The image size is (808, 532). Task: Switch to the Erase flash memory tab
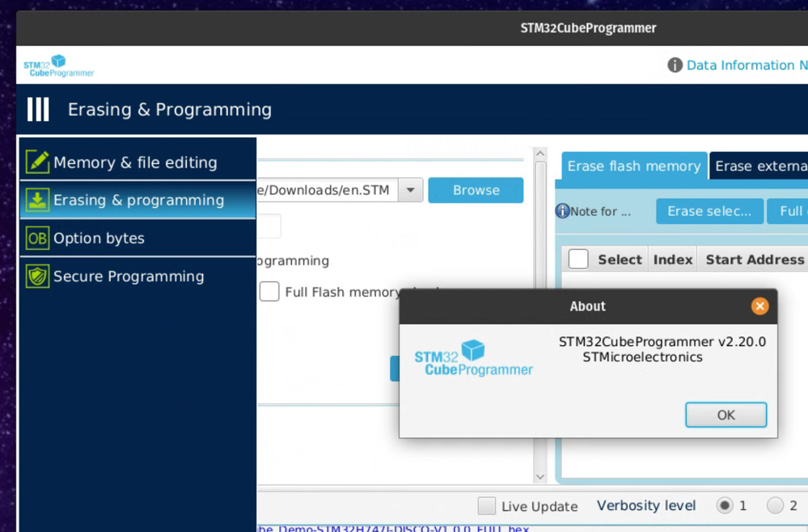(633, 166)
